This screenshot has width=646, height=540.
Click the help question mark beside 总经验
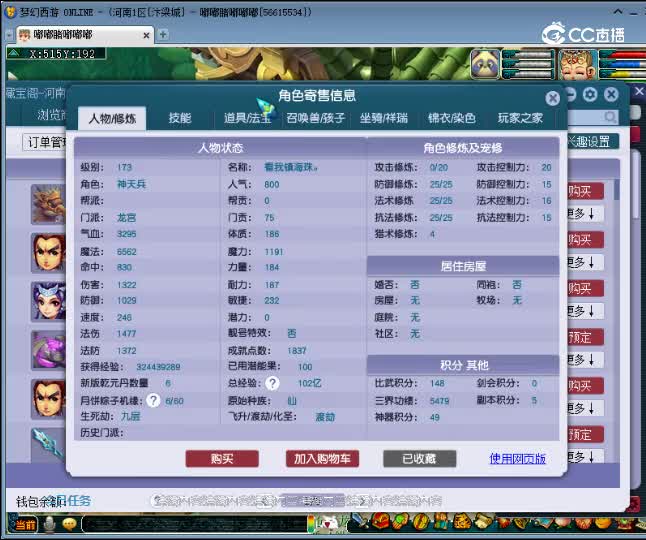tap(272, 383)
